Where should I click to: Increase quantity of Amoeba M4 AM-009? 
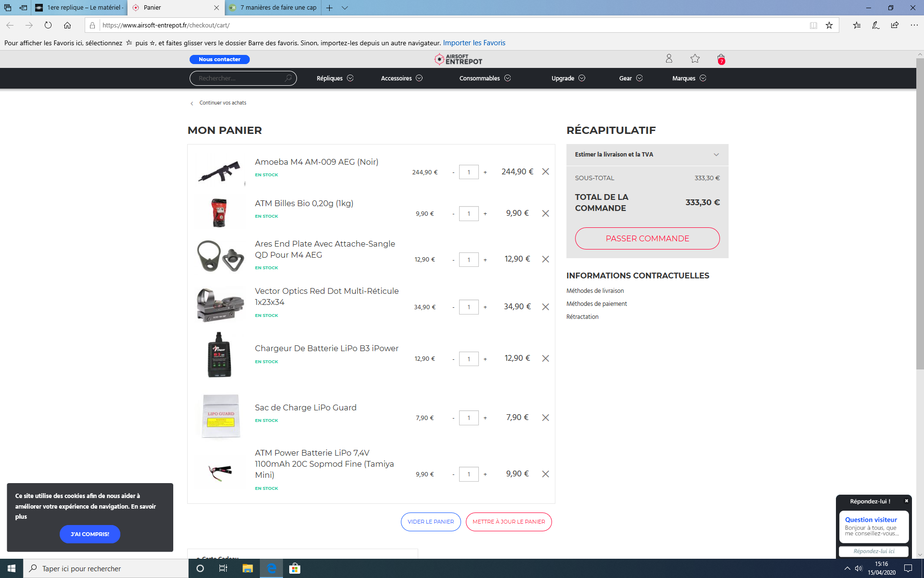tap(485, 172)
